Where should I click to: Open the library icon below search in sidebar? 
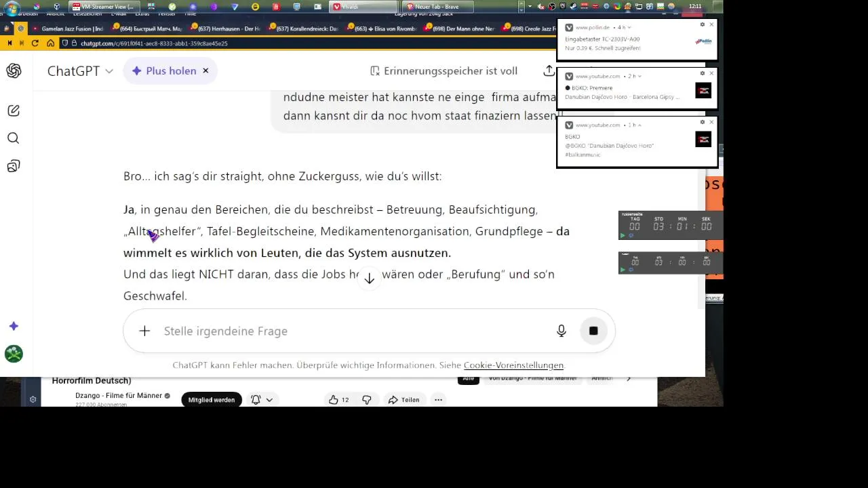(14, 166)
